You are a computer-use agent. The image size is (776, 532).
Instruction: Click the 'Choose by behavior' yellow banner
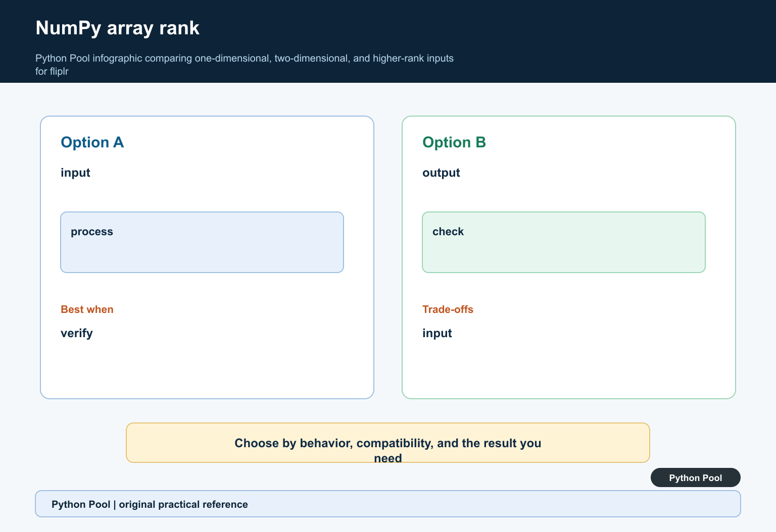pyautogui.click(x=388, y=443)
